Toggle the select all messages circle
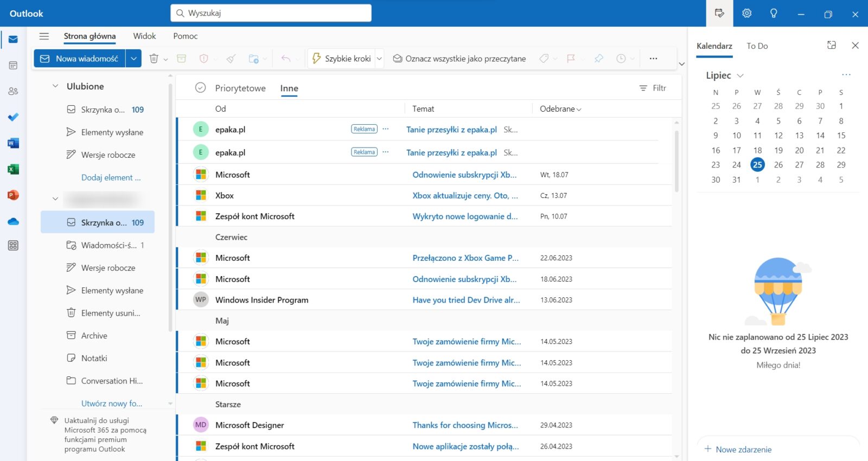 pos(200,88)
